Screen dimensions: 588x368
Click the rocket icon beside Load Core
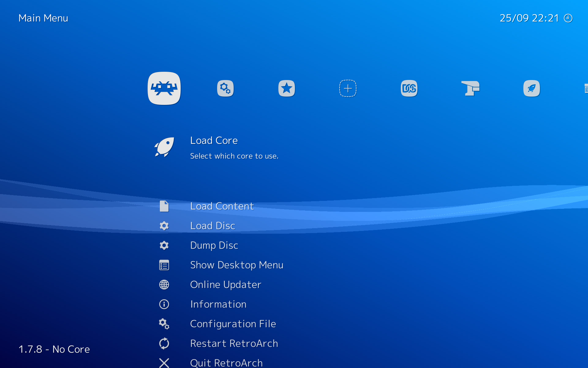point(164,147)
